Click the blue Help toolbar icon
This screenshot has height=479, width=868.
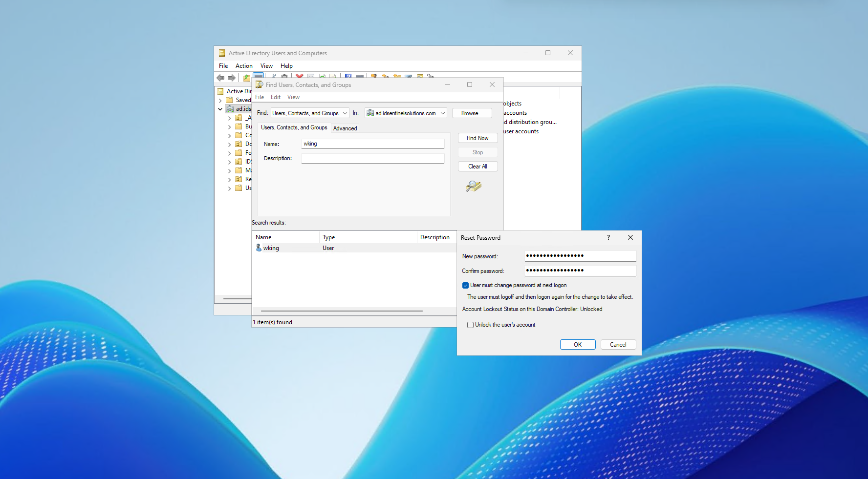[x=348, y=76]
